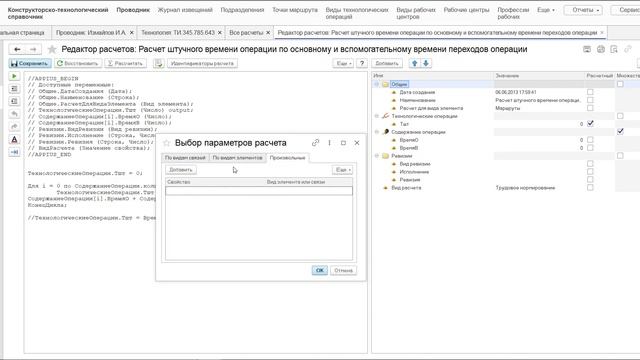Check Множество checkbox for Технологические операции
This screenshot has height=360, width=640.
pos(620,116)
